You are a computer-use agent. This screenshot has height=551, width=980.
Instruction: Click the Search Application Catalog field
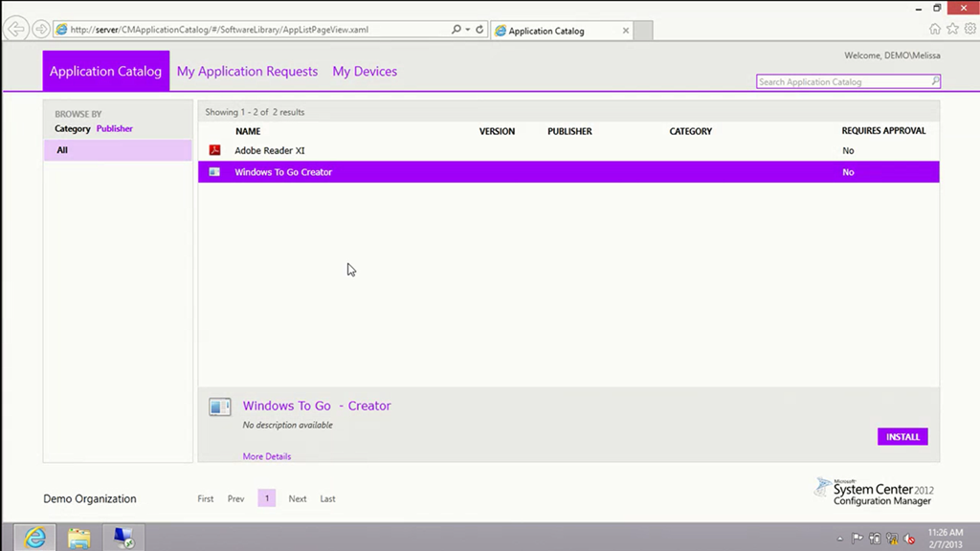click(x=842, y=82)
